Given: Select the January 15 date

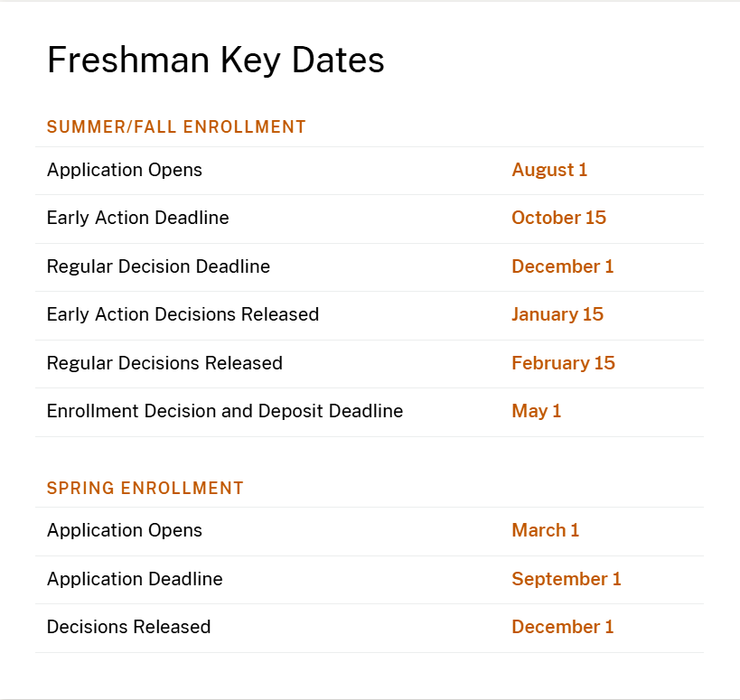Looking at the screenshot, I should point(557,314).
